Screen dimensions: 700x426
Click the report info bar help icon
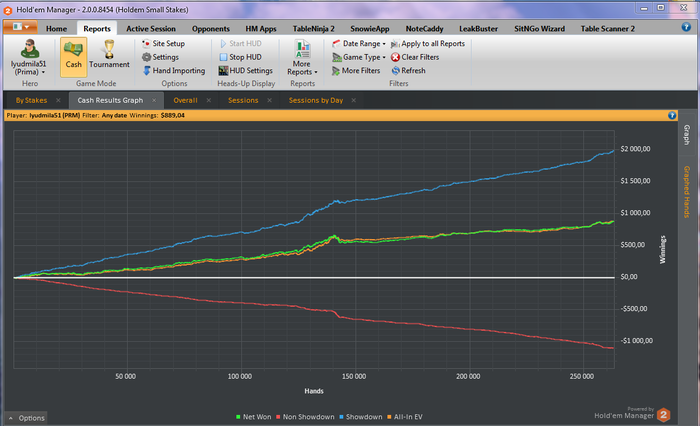coord(672,116)
